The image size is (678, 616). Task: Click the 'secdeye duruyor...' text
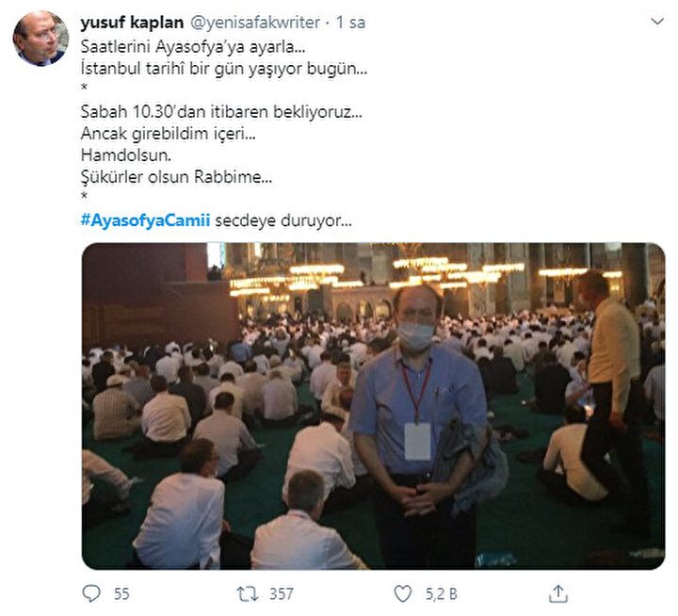coord(283,220)
